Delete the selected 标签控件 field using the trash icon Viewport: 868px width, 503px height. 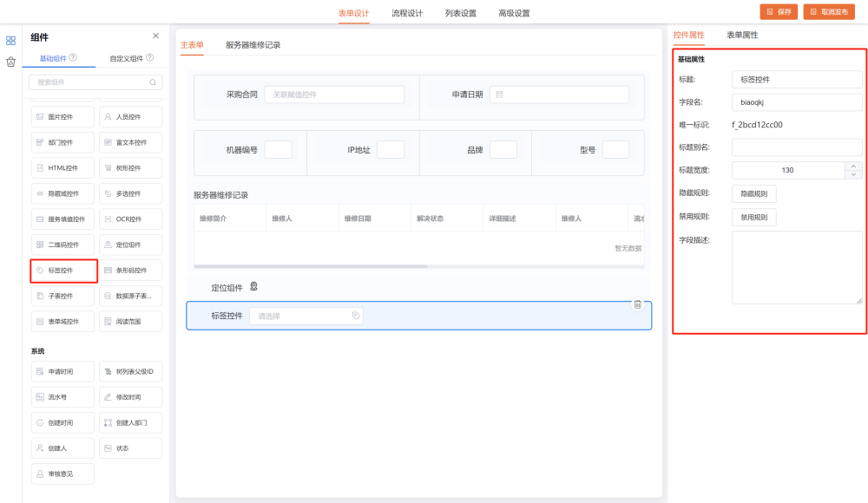click(x=637, y=304)
